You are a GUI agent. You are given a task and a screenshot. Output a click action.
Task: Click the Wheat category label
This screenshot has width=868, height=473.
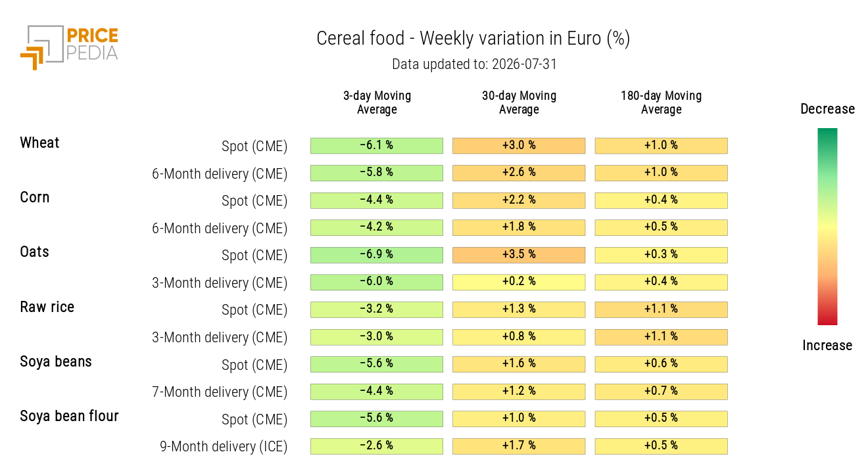[x=39, y=143]
